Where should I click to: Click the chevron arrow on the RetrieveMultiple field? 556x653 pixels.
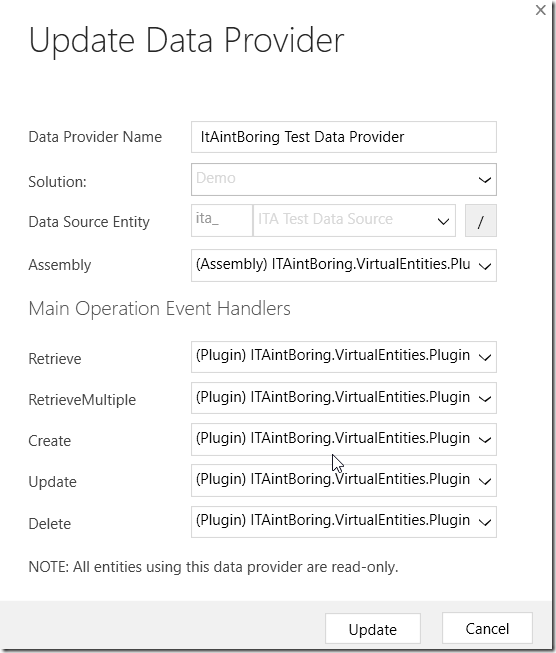tap(485, 399)
